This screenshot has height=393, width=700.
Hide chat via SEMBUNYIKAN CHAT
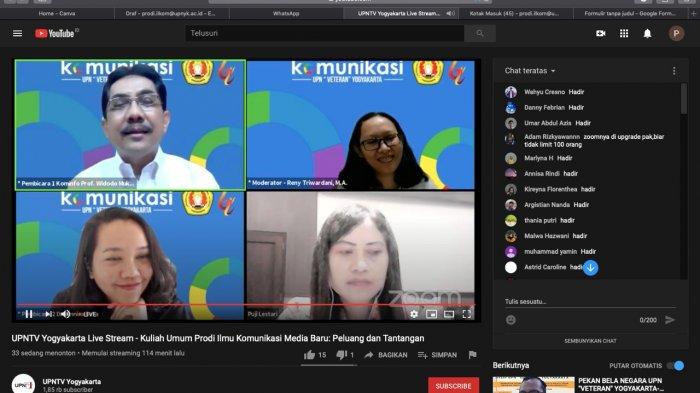[x=590, y=341]
